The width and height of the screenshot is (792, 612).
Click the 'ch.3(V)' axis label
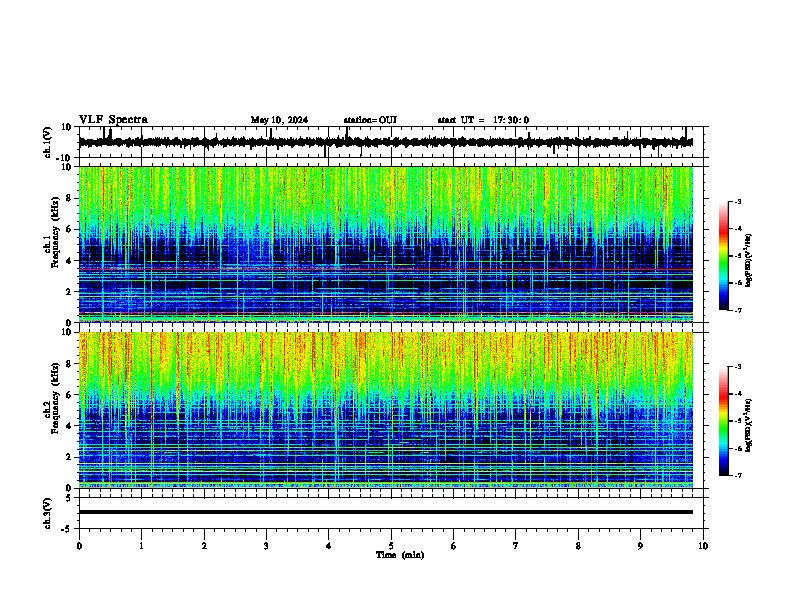pos(48,513)
